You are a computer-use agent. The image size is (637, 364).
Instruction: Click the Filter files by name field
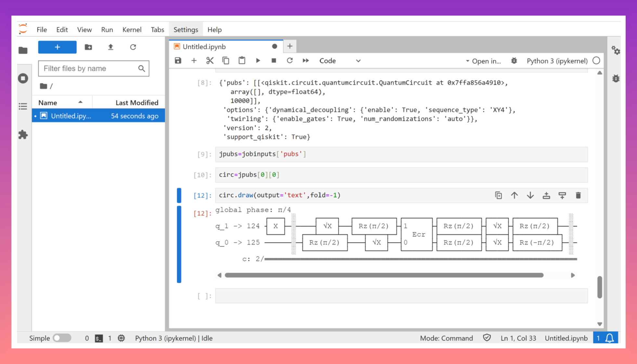(x=89, y=68)
